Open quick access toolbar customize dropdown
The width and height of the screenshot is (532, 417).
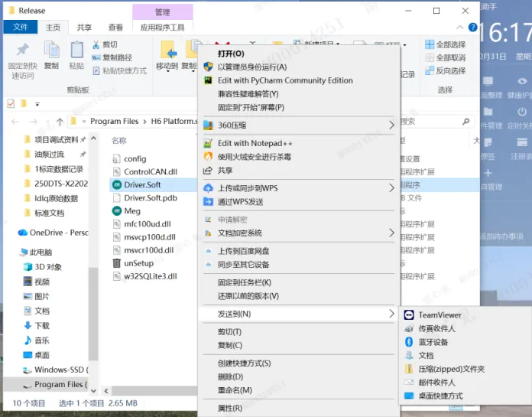[37, 104]
